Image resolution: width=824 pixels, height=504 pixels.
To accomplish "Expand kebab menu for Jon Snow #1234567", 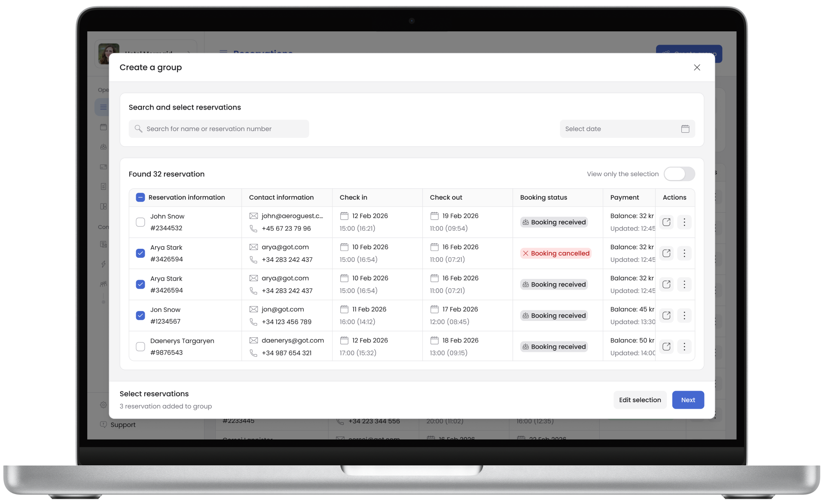I will tap(684, 315).
